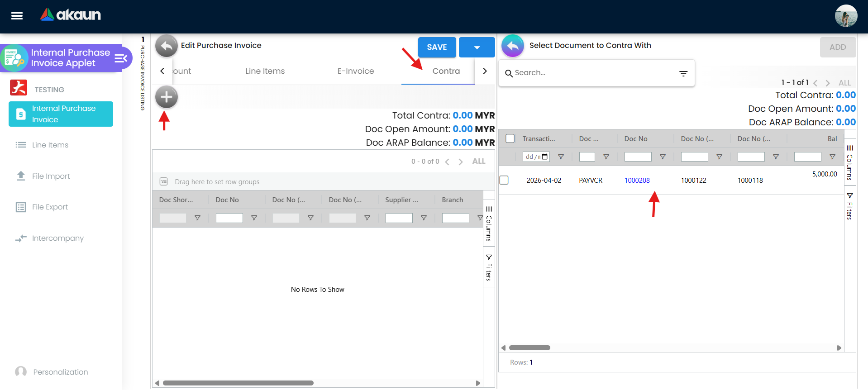This screenshot has height=390, width=868.
Task: Click the ADD button
Action: [838, 47]
